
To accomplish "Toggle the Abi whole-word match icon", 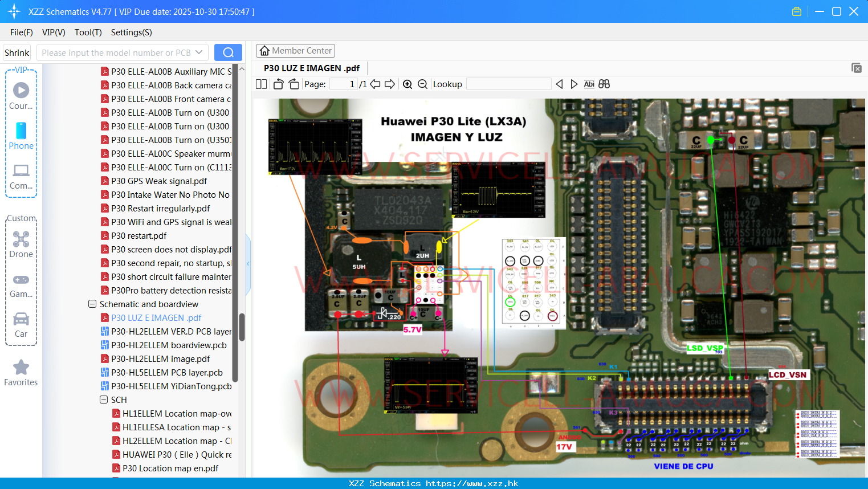I will coord(589,84).
